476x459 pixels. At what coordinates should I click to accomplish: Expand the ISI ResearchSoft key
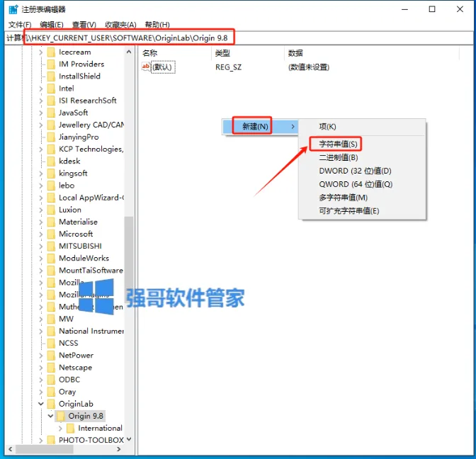point(41,101)
